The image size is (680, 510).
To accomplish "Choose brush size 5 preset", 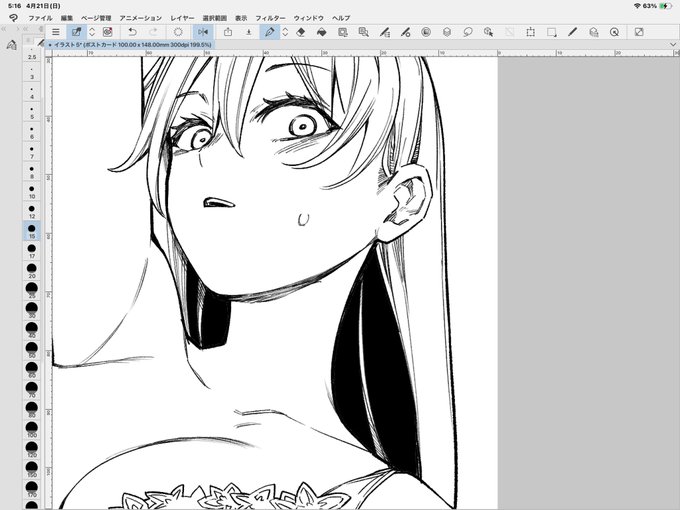I will pyautogui.click(x=32, y=112).
